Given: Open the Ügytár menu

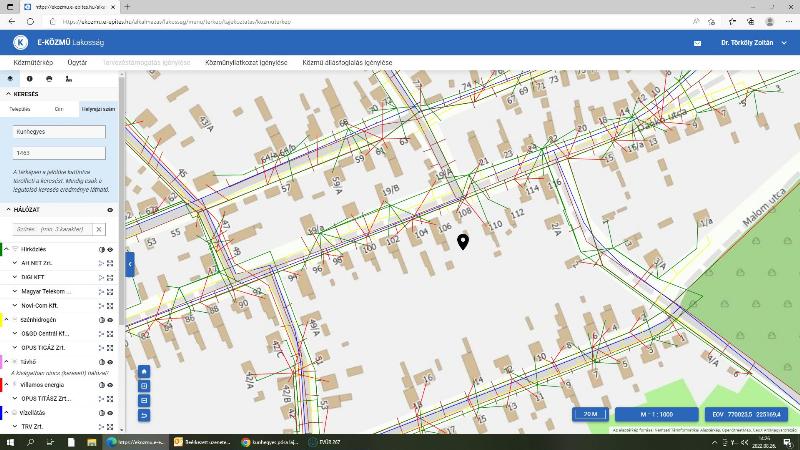Looking at the screenshot, I should (x=77, y=62).
